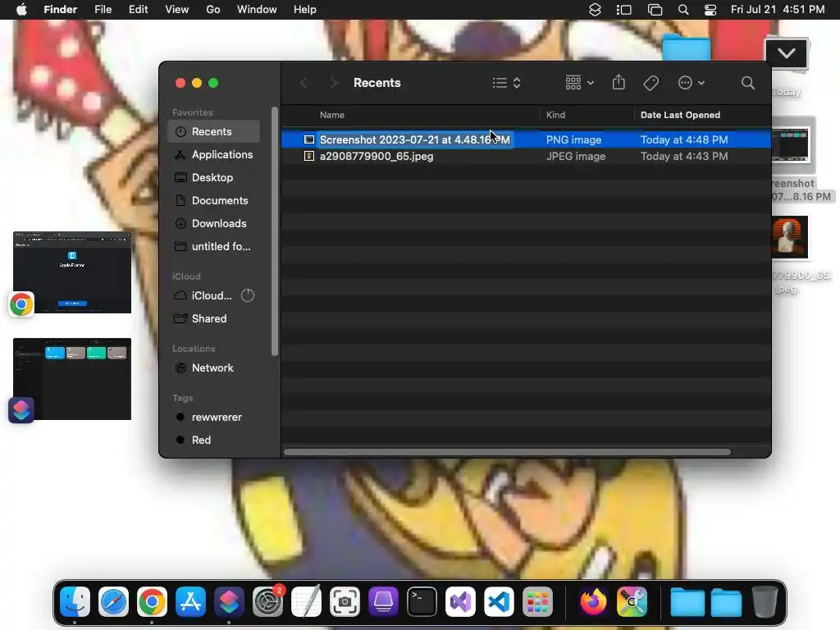Open the Group By dropdown
Viewport: 840px width, 630px height.
580,83
